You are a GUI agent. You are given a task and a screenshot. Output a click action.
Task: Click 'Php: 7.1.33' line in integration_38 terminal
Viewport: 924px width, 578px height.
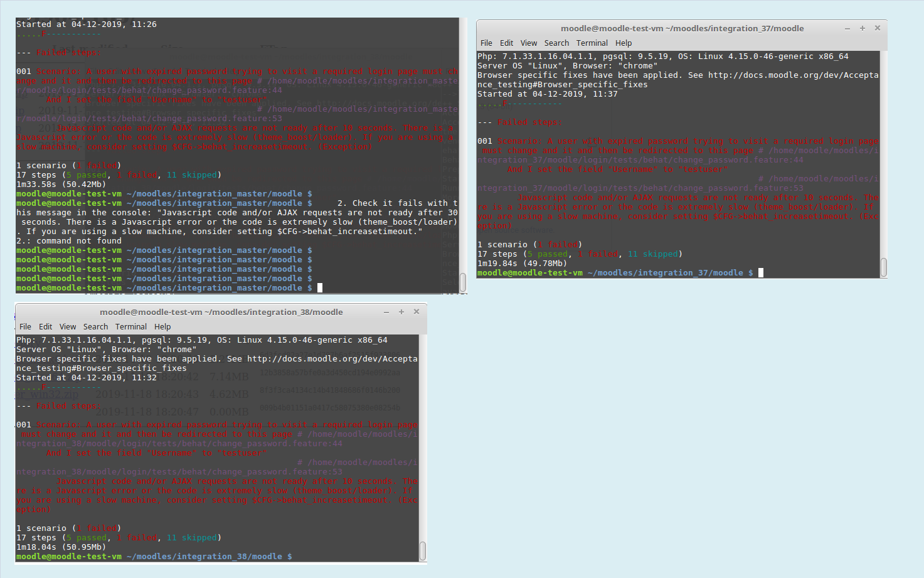202,340
